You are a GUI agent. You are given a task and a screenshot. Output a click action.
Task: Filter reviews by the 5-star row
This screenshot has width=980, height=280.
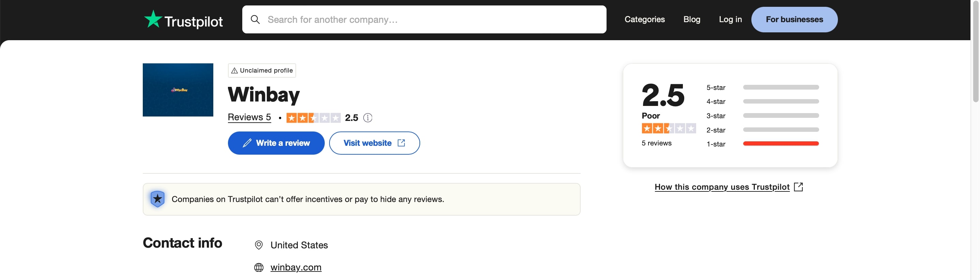[x=762, y=88]
